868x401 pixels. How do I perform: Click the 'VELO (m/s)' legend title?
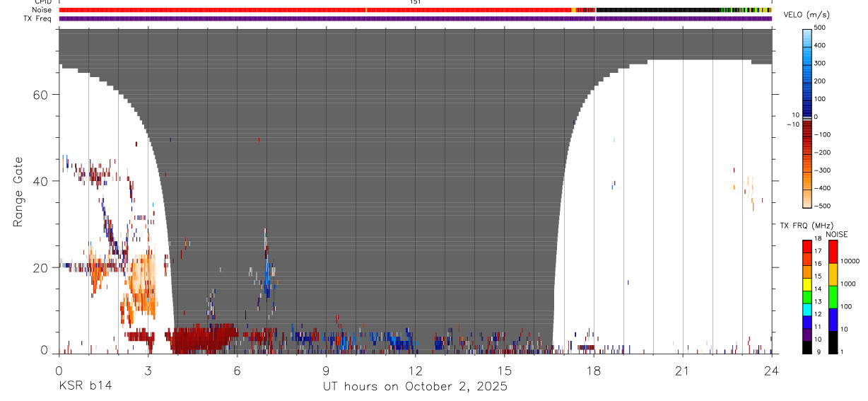(807, 15)
